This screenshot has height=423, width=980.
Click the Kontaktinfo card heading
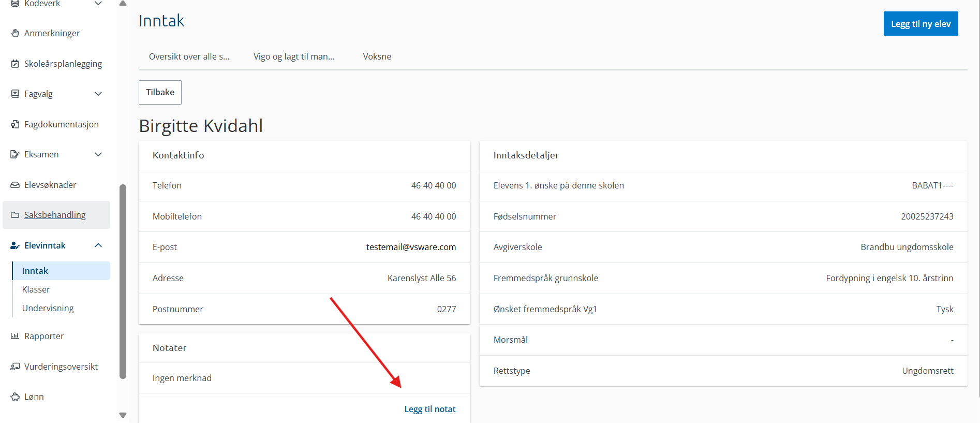179,155
